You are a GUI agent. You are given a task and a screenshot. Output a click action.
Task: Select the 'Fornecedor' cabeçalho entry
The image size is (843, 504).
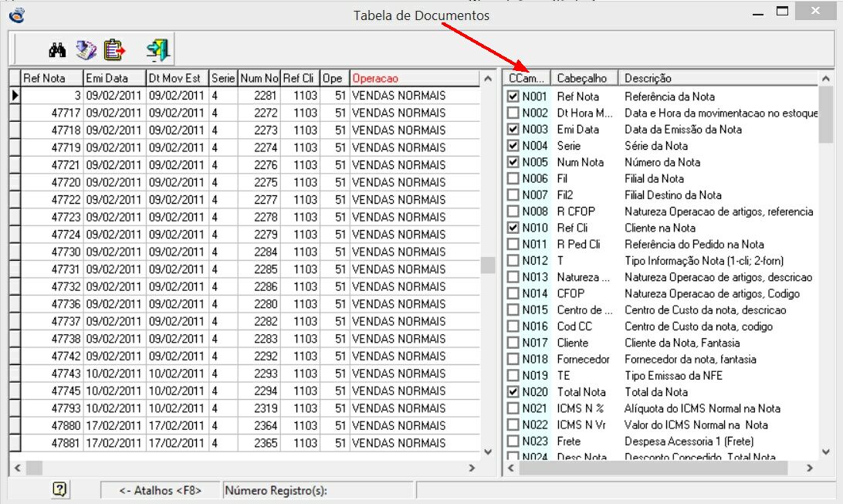[584, 360]
